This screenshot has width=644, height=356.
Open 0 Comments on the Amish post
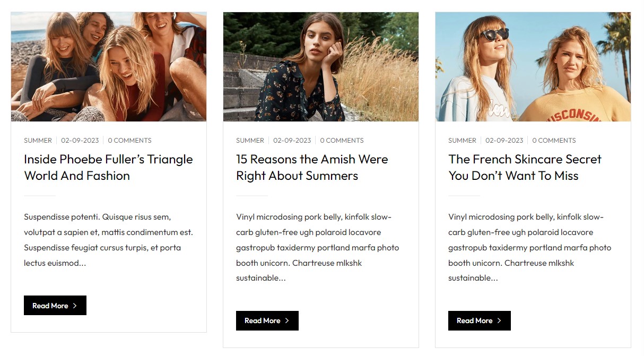(x=342, y=141)
